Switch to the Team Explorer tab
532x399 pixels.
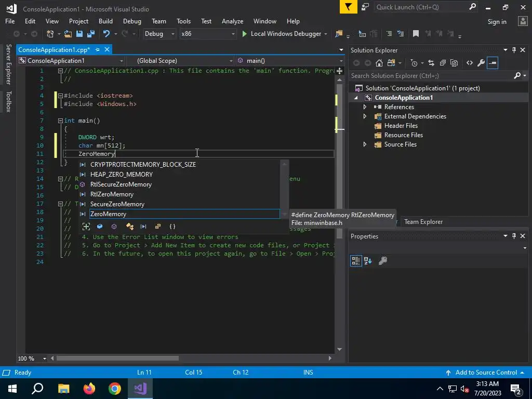[x=423, y=221]
